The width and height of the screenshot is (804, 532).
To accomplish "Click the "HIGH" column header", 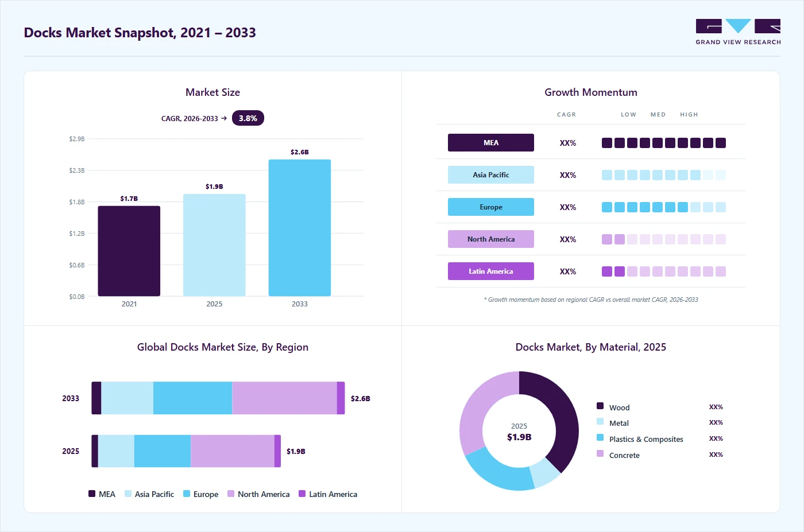I will (689, 115).
